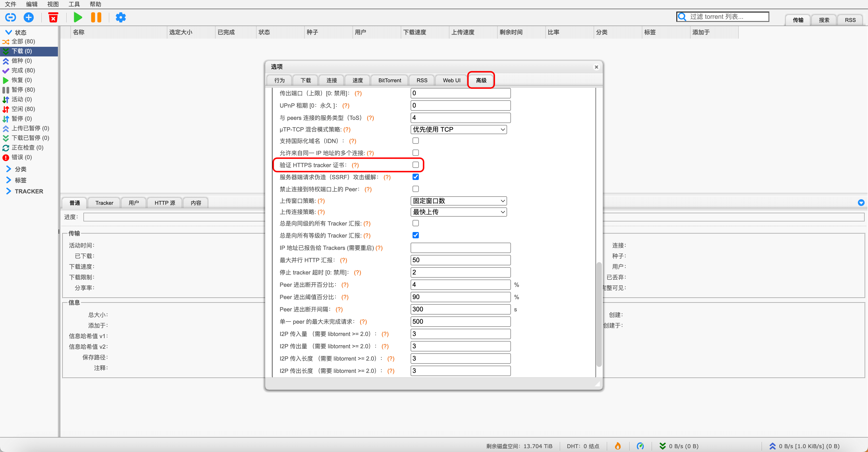This screenshot has height=452, width=868.
Task: Select the 完成 (80) completed filter
Action: [29, 70]
